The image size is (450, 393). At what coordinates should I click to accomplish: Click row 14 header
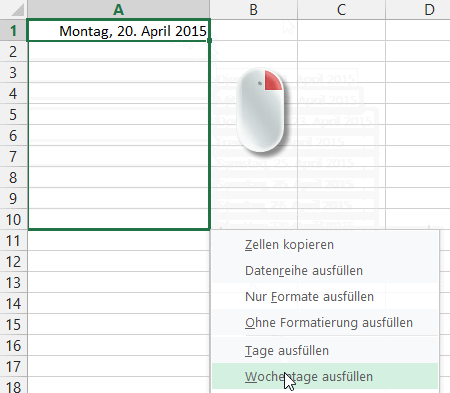(x=13, y=303)
